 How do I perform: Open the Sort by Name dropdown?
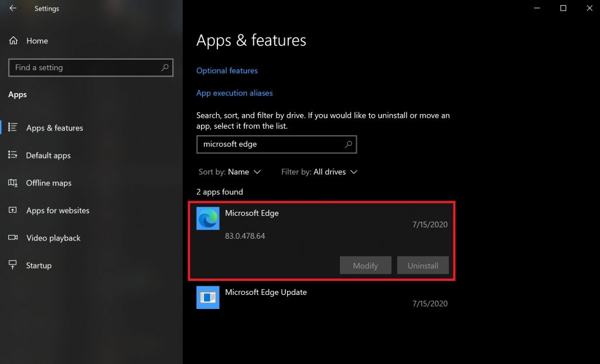click(x=230, y=171)
